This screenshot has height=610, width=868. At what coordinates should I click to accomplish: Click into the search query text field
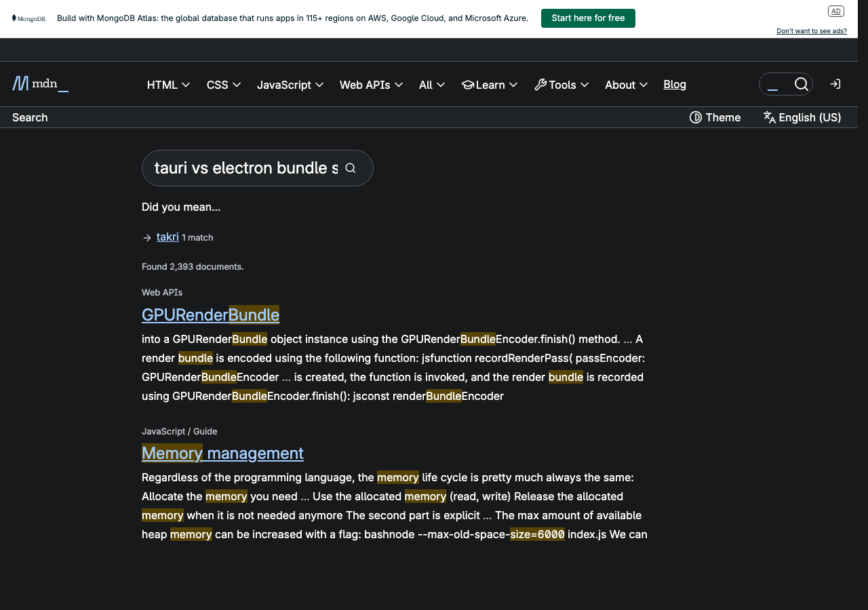coord(245,168)
